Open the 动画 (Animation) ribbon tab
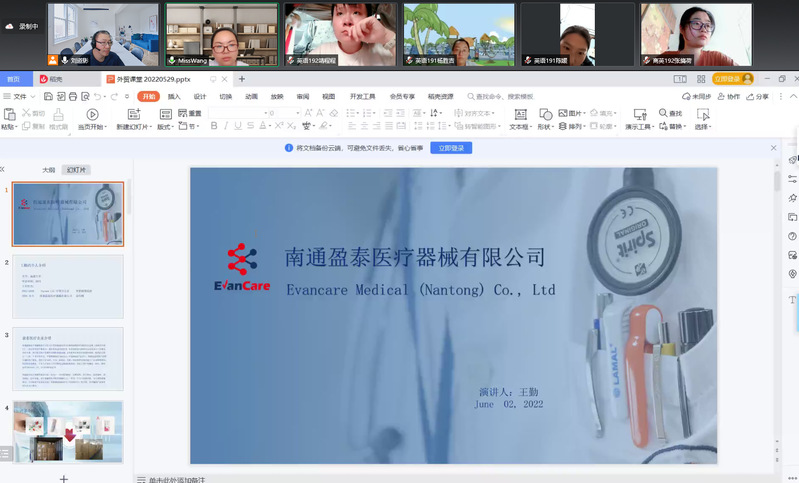799x483 pixels. click(x=251, y=97)
